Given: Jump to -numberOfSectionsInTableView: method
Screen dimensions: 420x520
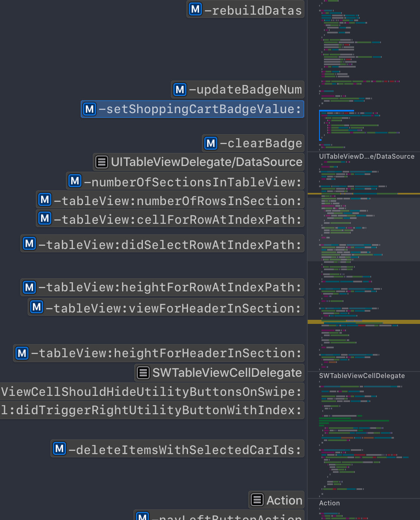Looking at the screenshot, I should point(185,181).
